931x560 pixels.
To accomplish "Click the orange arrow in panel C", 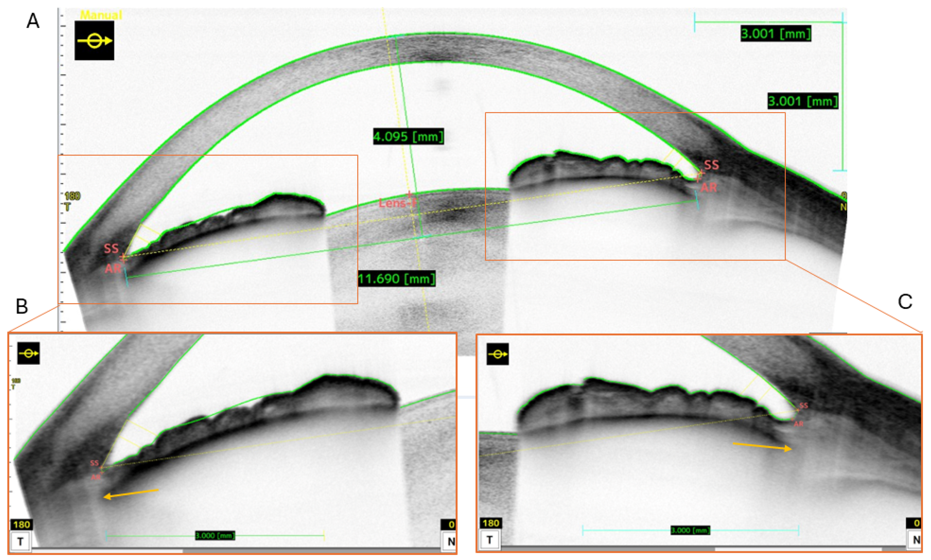I will pyautogui.click(x=762, y=446).
